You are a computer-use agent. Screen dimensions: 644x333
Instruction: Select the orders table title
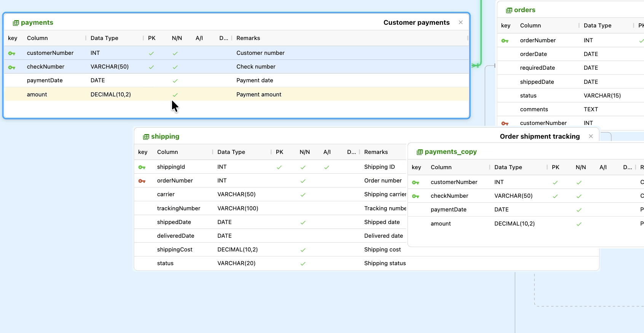524,10
